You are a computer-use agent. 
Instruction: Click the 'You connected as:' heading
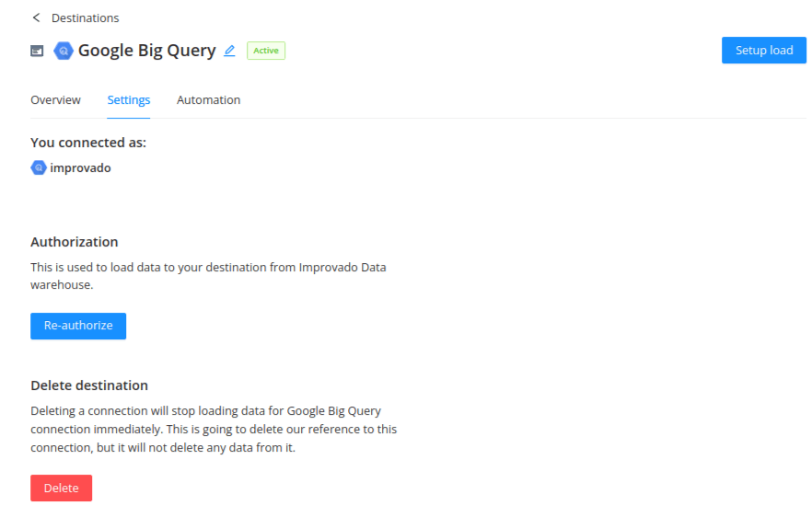[88, 143]
